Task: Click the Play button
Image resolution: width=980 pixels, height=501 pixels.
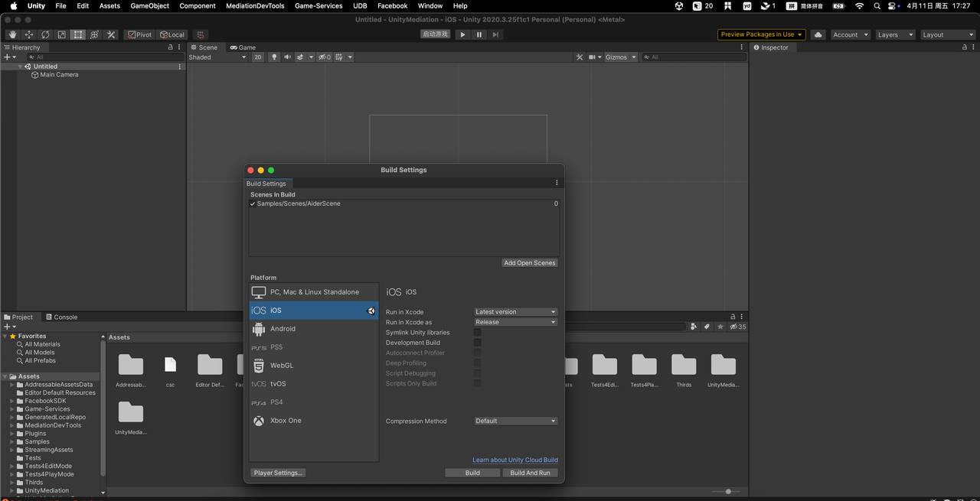Action: (462, 34)
